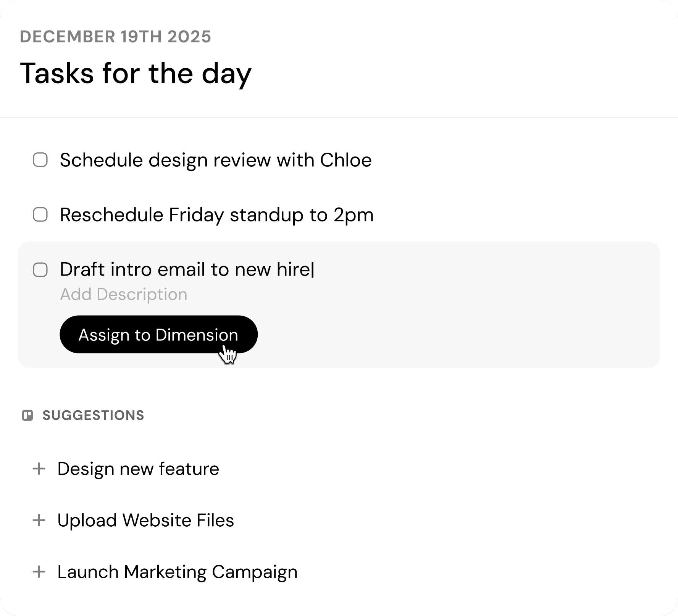Viewport: 678px width, 616px height.
Task: Add the Design new feature suggestion plus icon
Action: point(39,469)
